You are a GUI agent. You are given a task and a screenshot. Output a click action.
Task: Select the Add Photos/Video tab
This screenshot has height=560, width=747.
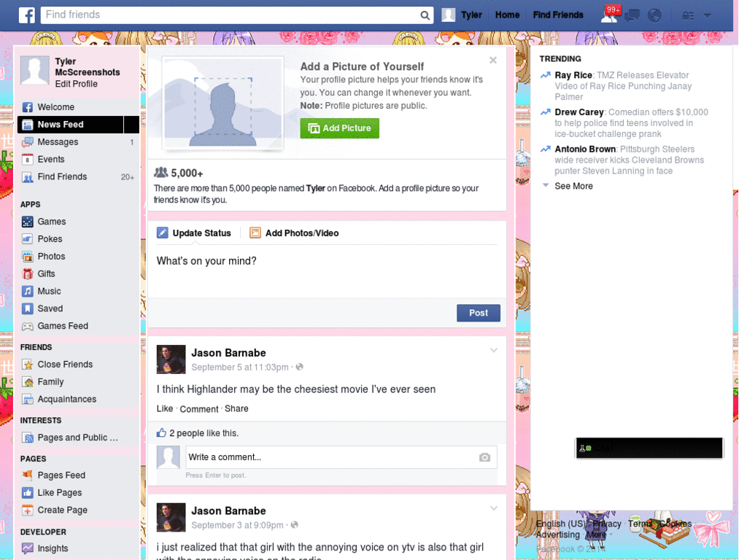click(x=294, y=233)
